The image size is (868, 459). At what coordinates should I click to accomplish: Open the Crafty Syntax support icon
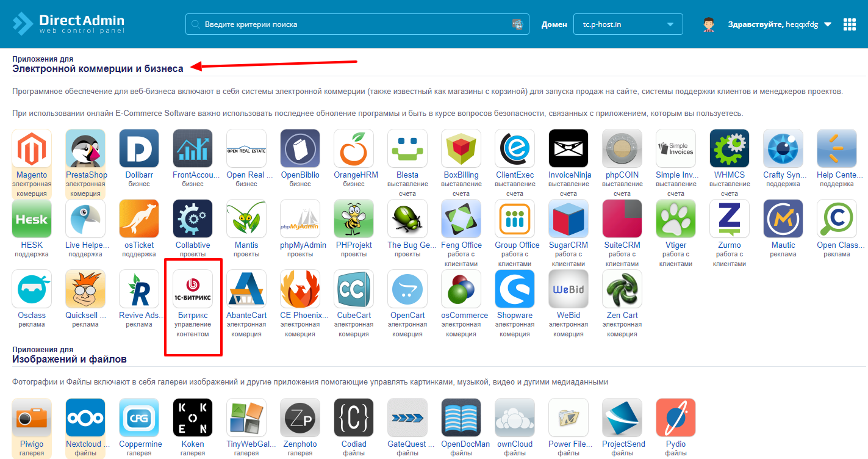783,148
